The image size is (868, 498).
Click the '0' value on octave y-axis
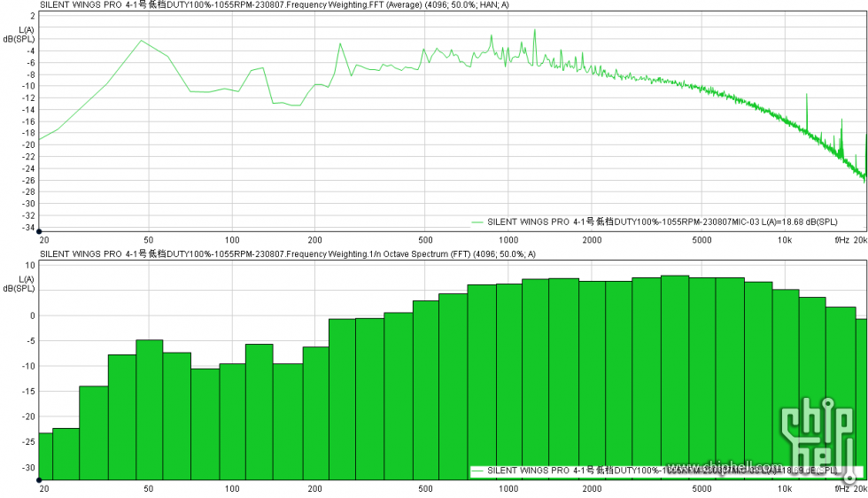[x=33, y=315]
